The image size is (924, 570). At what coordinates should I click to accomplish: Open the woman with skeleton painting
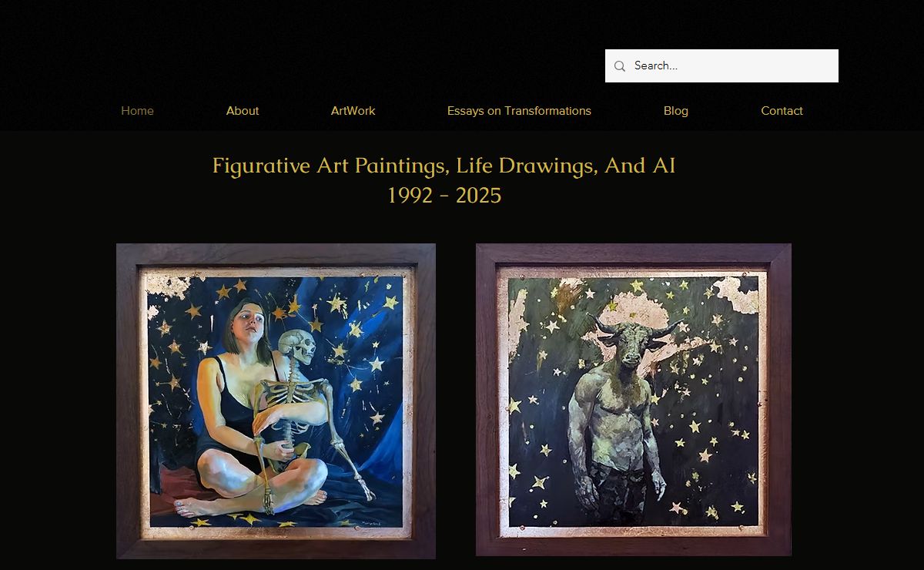click(276, 401)
